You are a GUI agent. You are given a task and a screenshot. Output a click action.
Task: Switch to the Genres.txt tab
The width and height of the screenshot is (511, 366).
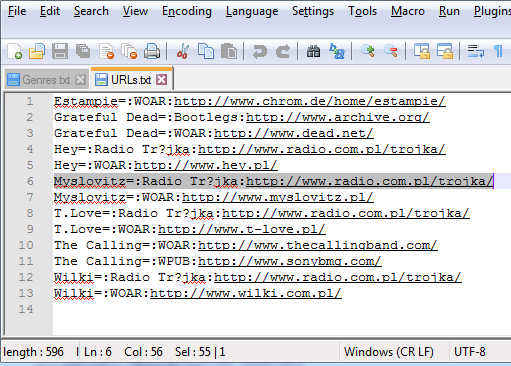click(46, 80)
